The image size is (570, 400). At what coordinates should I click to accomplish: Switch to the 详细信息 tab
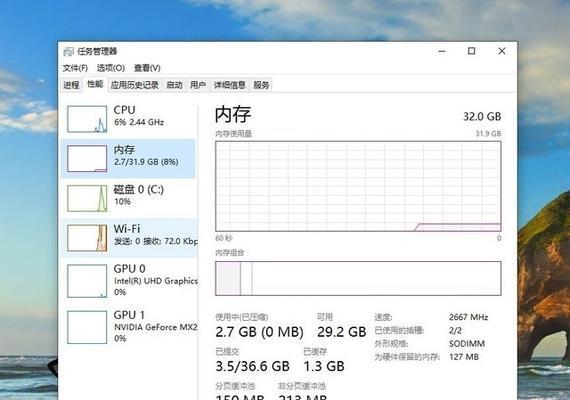pyautogui.click(x=229, y=85)
